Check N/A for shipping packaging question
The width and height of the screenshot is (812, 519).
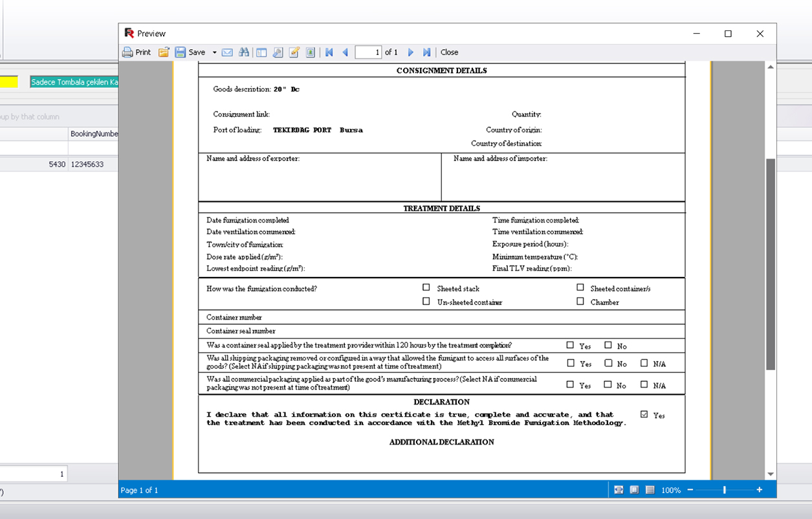644,363
